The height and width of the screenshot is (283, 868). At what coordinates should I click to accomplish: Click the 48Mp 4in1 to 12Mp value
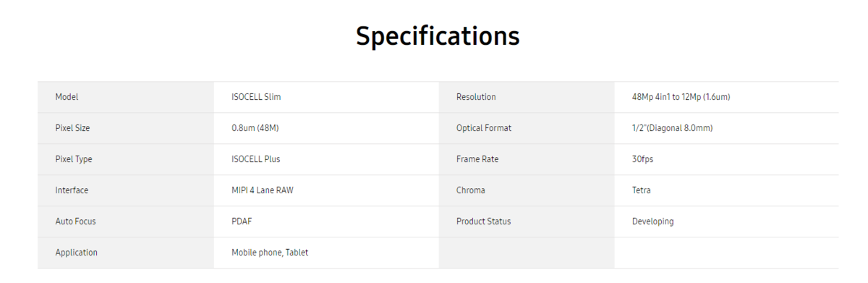[x=681, y=97]
